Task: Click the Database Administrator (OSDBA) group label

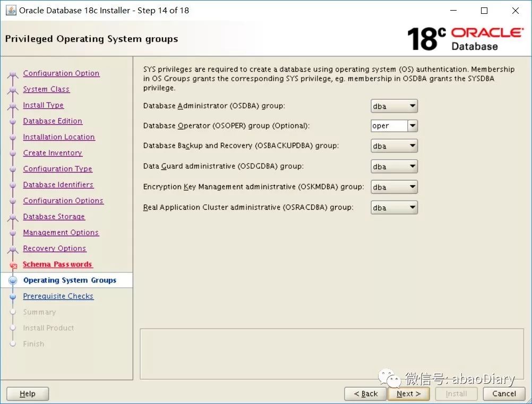Action: (x=214, y=106)
